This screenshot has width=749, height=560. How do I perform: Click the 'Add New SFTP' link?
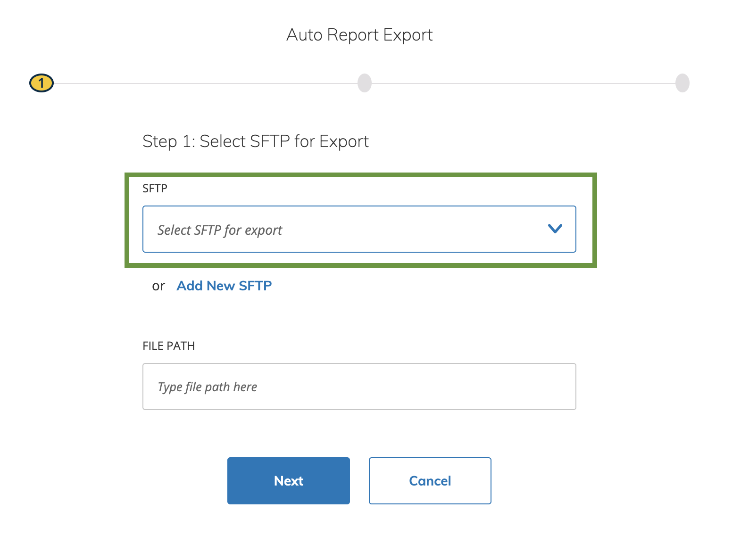(224, 286)
